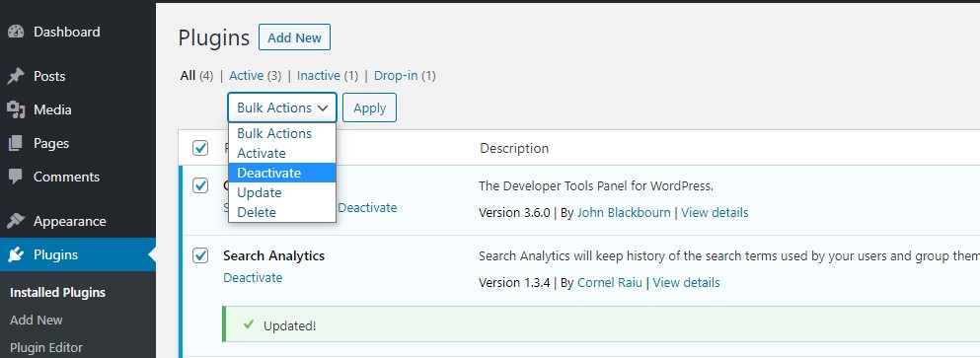
Task: Click the Apply button
Action: coord(369,107)
